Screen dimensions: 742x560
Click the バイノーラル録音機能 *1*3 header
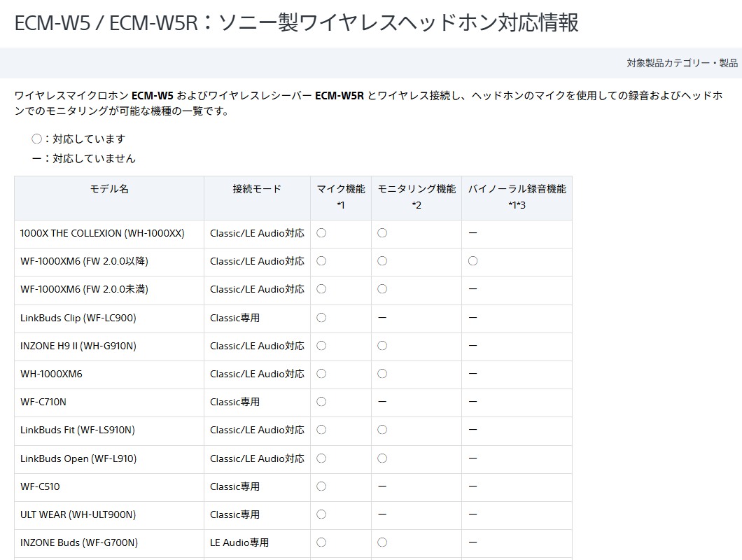click(x=517, y=197)
